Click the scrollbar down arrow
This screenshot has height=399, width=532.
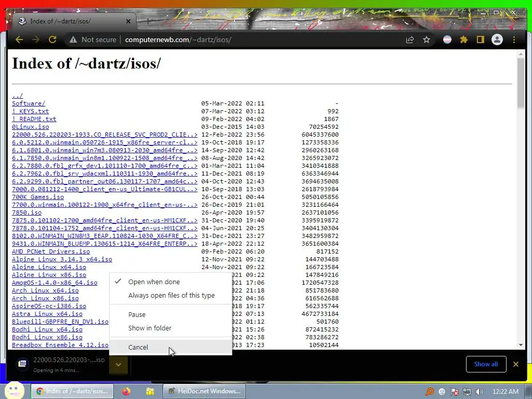[x=521, y=345]
